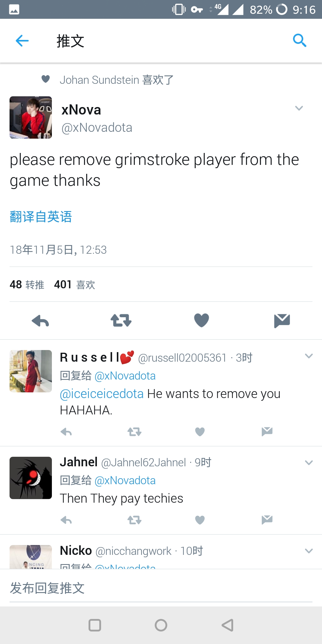The height and width of the screenshot is (644, 322).
Task: View the 48 转推 retweets list
Action: pyautogui.click(x=27, y=285)
